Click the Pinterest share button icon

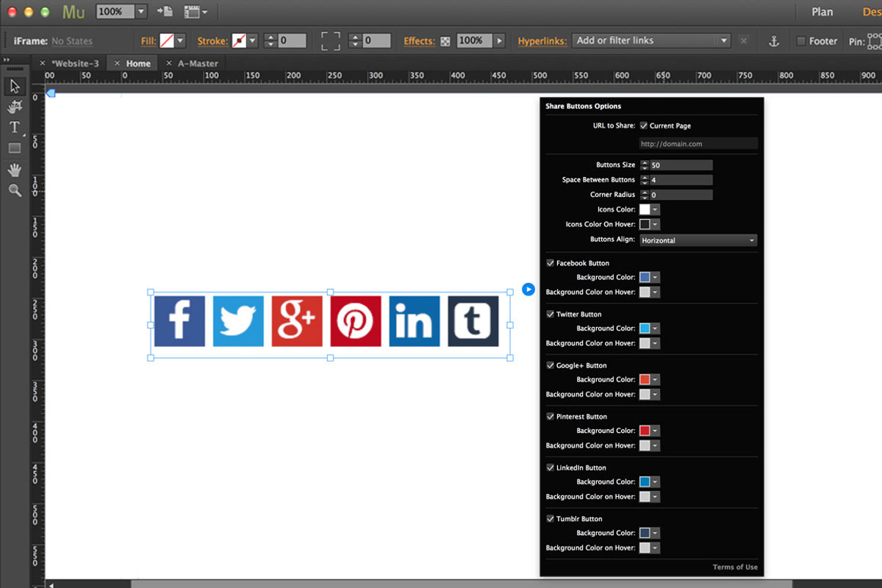coord(356,321)
